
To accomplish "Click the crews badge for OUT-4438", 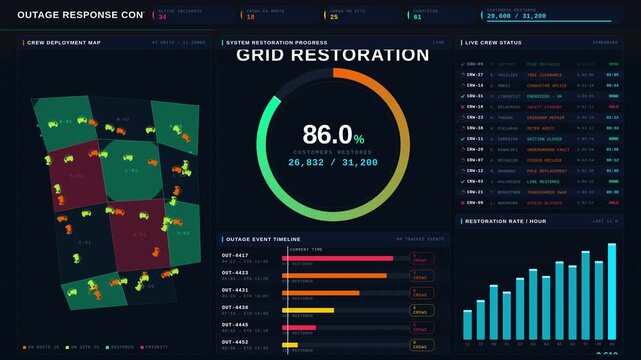I will pos(421,310).
